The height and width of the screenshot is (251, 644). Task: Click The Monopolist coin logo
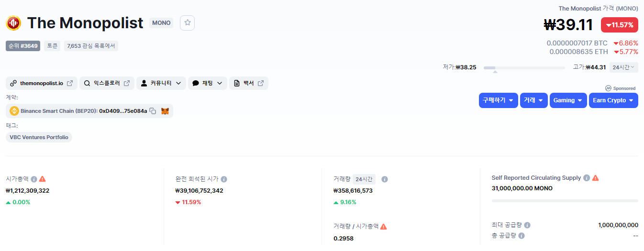pyautogui.click(x=13, y=23)
